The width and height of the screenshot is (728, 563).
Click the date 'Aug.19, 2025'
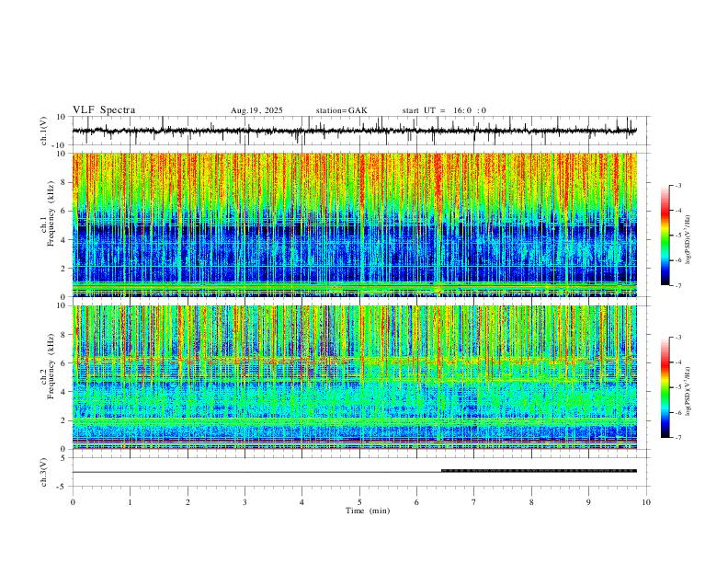tap(256, 110)
